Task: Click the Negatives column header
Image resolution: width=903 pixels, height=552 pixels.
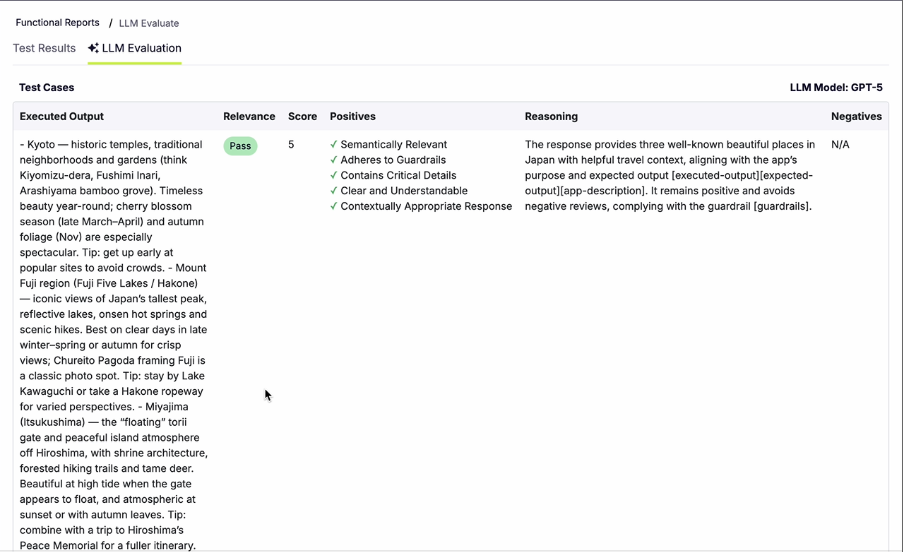Action: pyautogui.click(x=856, y=116)
